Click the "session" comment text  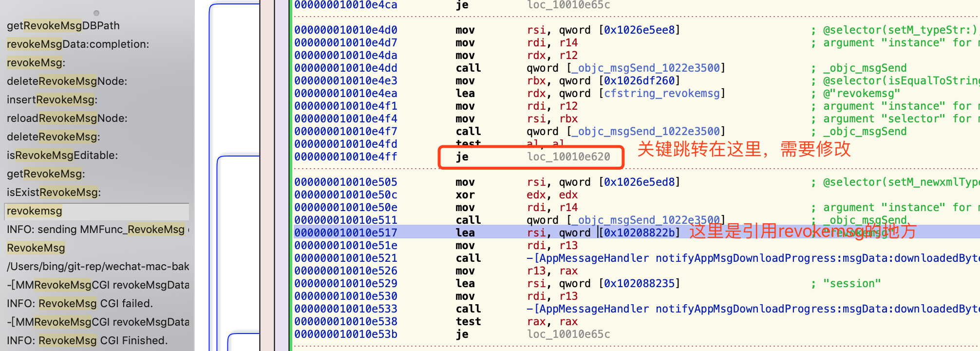click(852, 283)
